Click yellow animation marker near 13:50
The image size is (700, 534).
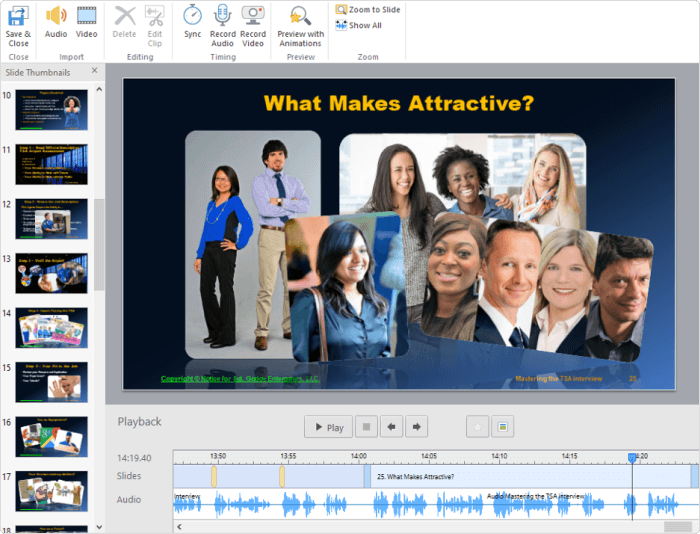click(x=214, y=476)
